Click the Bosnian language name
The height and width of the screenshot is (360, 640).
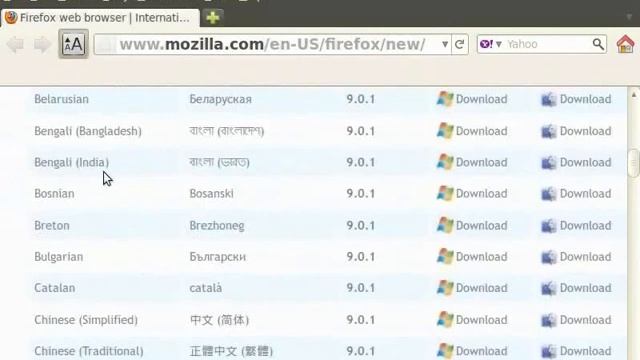click(54, 193)
